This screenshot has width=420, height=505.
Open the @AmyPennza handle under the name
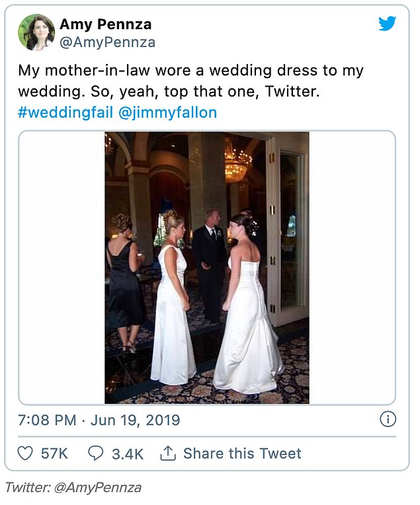tap(107, 42)
